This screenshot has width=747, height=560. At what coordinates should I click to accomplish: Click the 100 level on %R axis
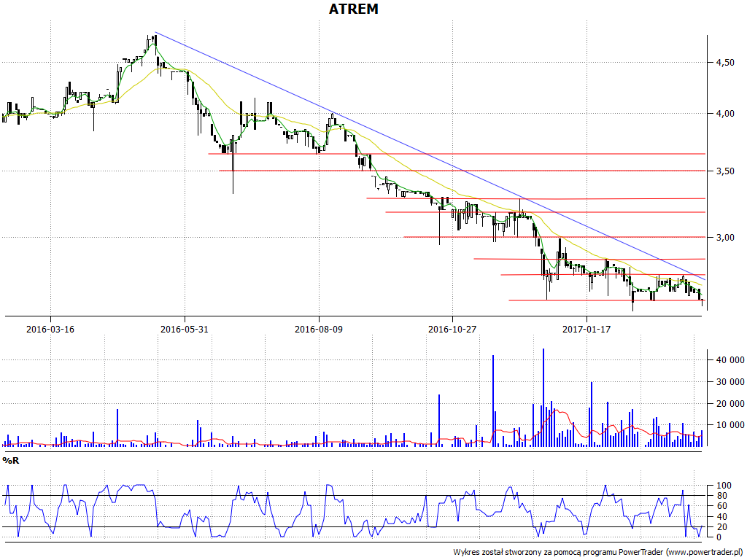723,486
